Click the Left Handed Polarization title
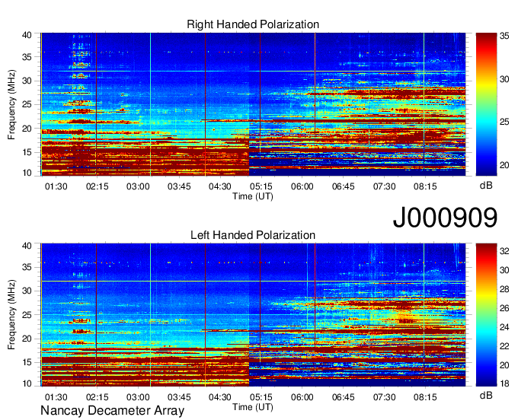The image size is (518, 420). [253, 235]
